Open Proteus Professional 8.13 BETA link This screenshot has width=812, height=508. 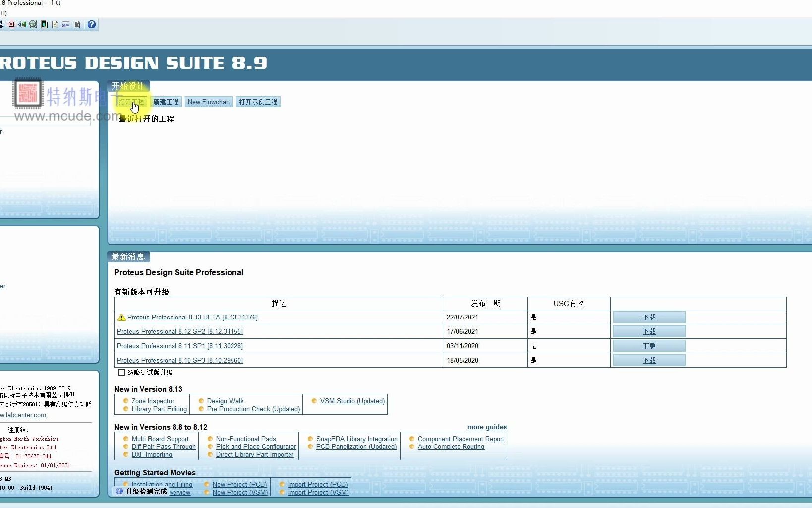tap(192, 317)
